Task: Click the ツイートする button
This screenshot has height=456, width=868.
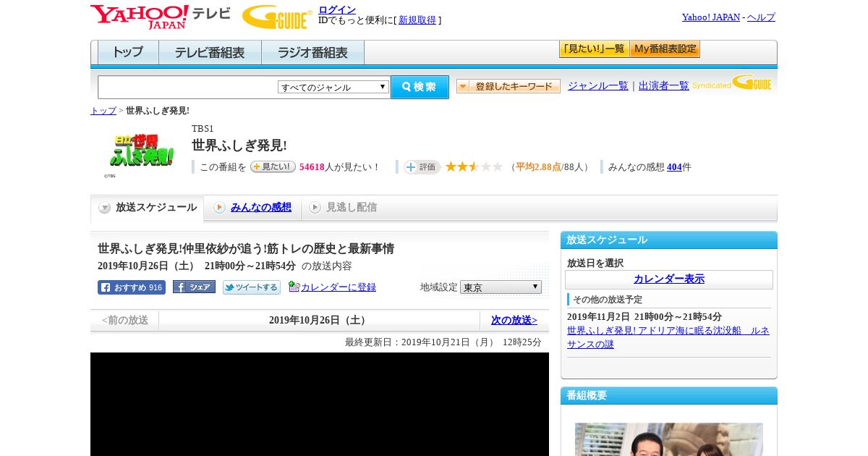Action: click(x=251, y=287)
